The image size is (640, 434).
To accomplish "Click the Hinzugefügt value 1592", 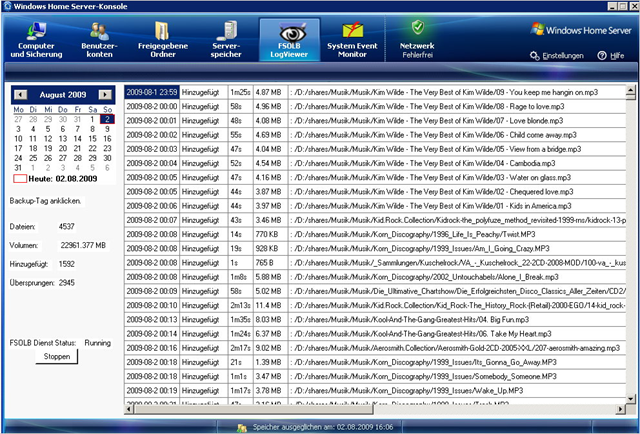I will click(x=67, y=264).
